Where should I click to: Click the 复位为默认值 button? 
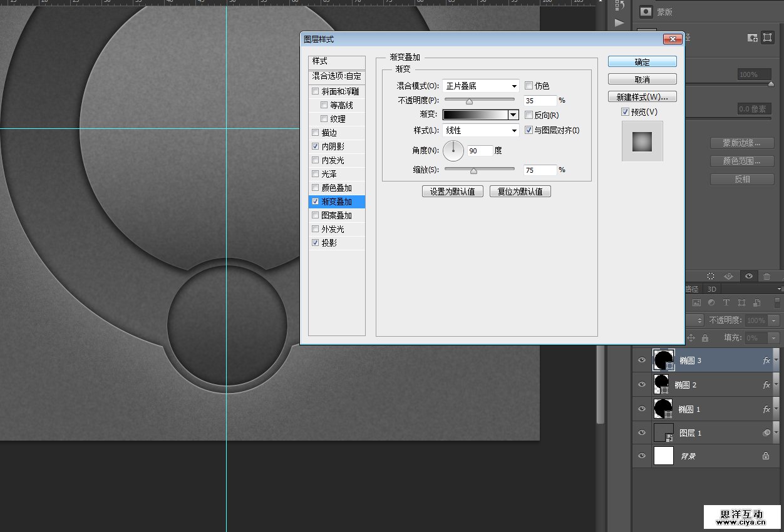point(520,192)
